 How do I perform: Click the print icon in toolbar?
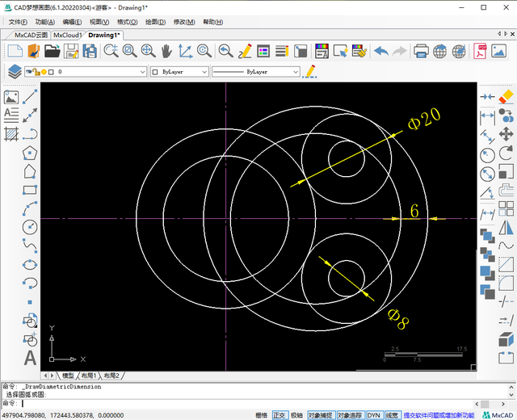tap(421, 51)
